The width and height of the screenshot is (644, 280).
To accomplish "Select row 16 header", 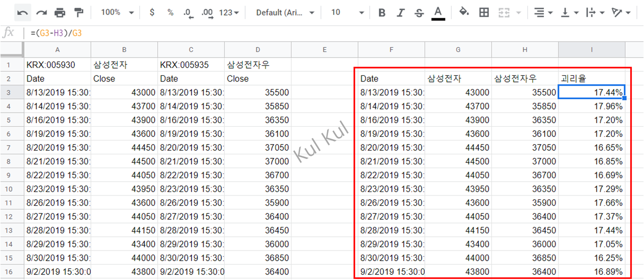I will [x=12, y=271].
